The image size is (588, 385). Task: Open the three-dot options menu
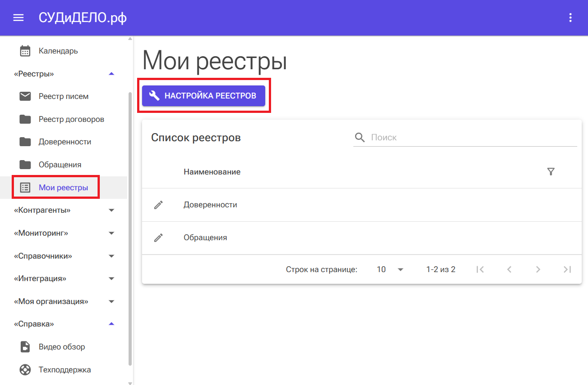[x=570, y=18]
